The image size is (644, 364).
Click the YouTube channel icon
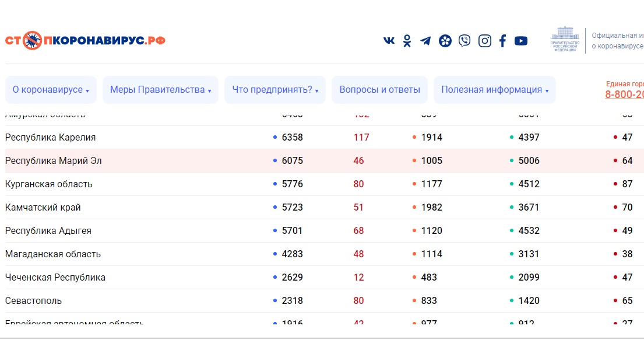(x=520, y=40)
